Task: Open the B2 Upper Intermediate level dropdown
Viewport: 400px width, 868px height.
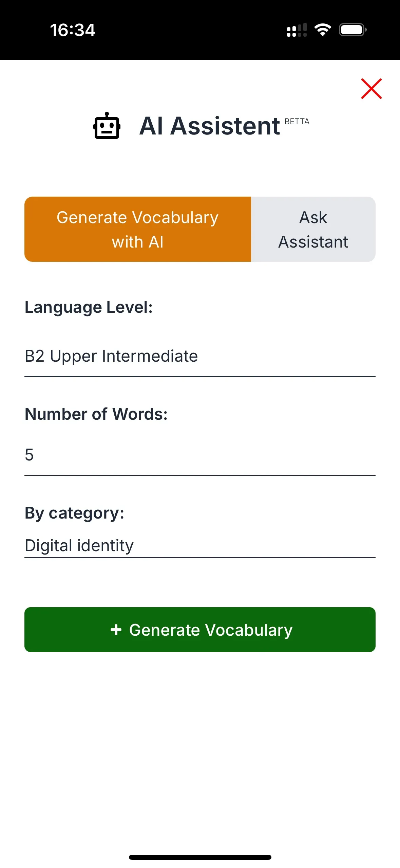Action: (199, 356)
